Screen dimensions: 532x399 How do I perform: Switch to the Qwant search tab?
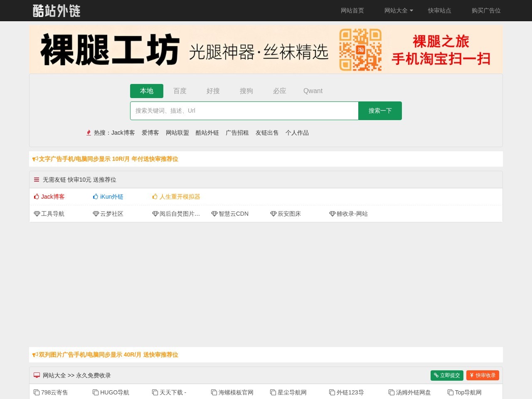313,91
